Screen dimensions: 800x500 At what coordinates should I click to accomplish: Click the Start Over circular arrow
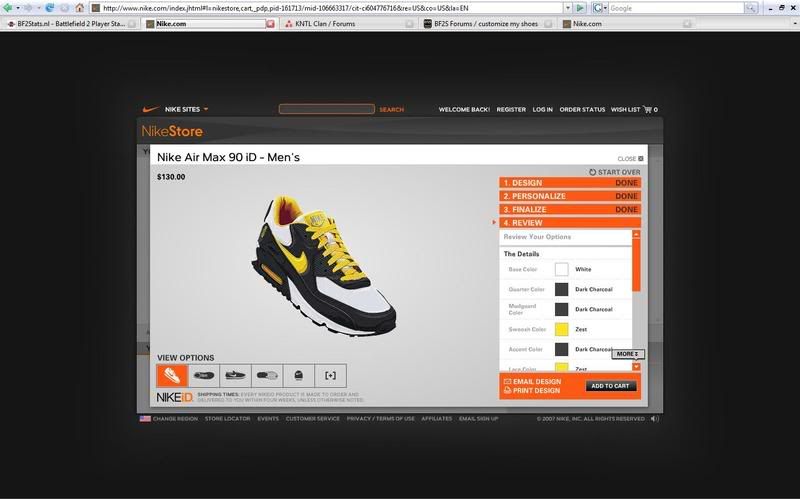click(x=592, y=172)
